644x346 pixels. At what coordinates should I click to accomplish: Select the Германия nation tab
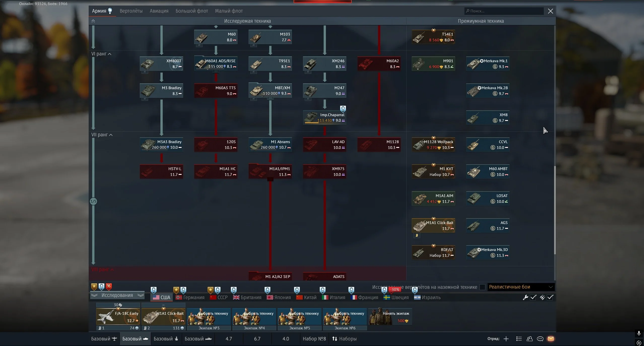[190, 297]
